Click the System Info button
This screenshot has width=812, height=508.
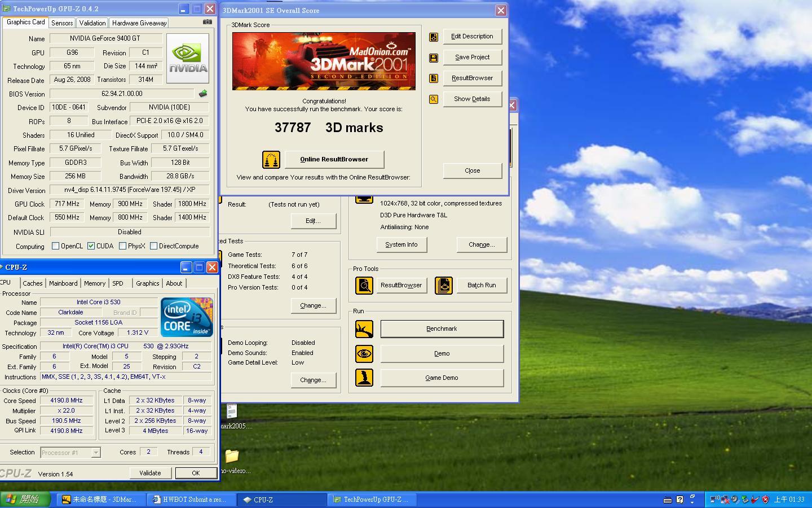401,245
